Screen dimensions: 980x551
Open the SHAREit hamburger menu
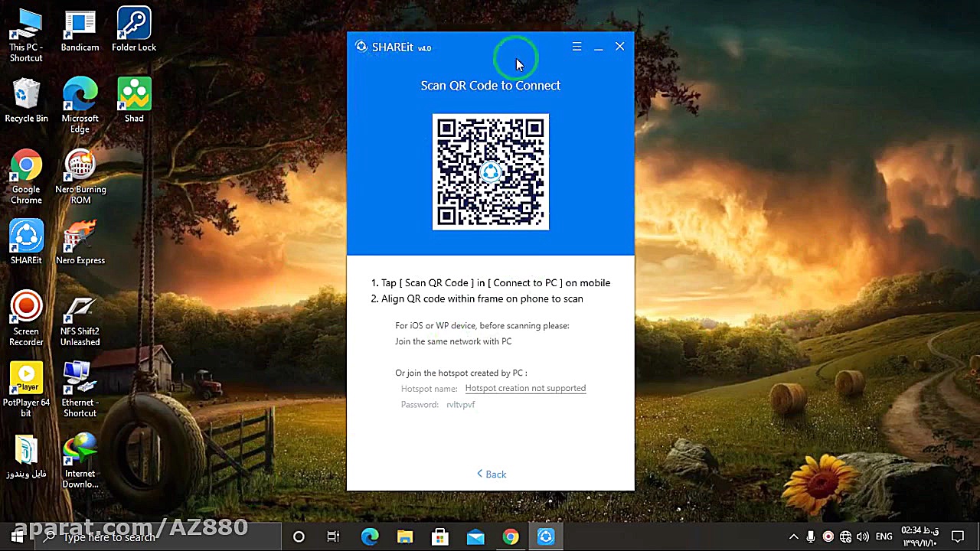click(x=577, y=47)
